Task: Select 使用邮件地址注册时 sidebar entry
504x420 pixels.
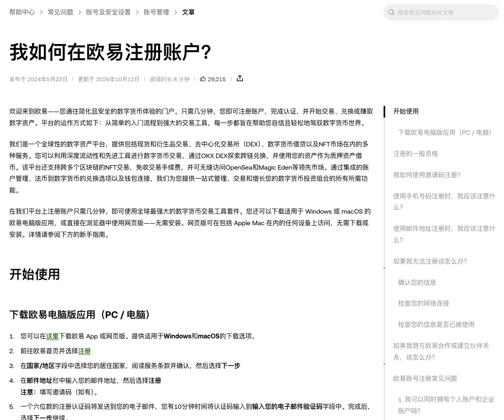Action: (x=444, y=234)
